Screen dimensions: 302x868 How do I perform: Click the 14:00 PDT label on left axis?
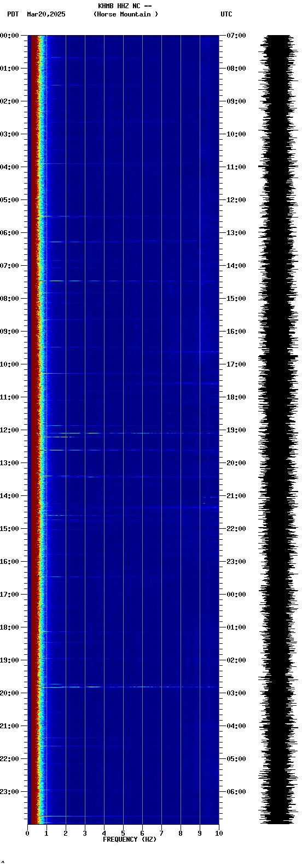coord(10,496)
